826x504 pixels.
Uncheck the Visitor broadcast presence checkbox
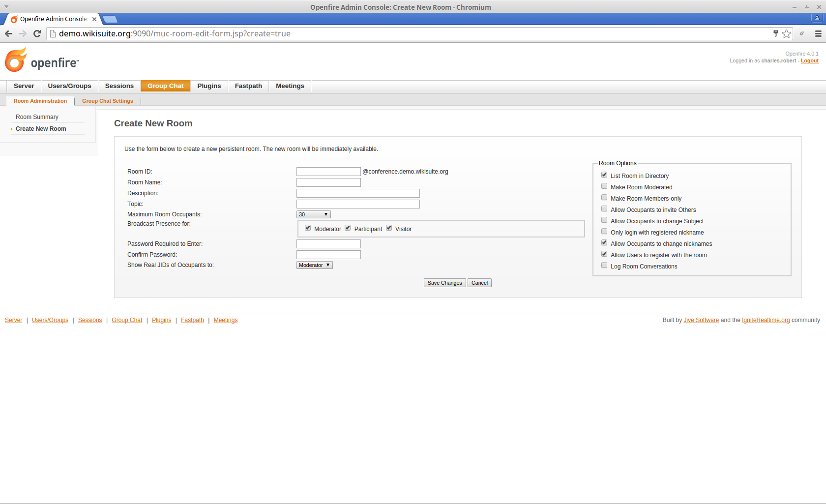pos(389,228)
